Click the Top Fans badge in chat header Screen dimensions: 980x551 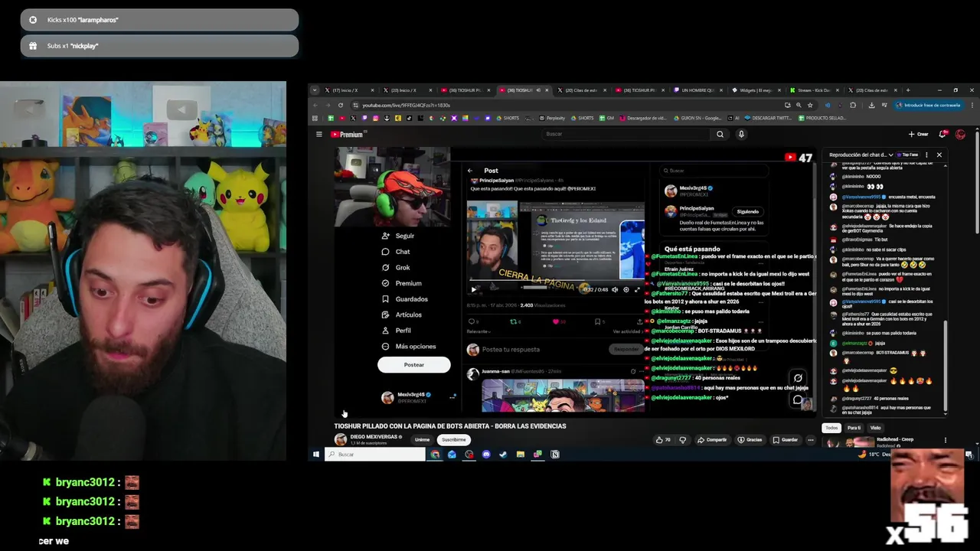click(x=909, y=155)
